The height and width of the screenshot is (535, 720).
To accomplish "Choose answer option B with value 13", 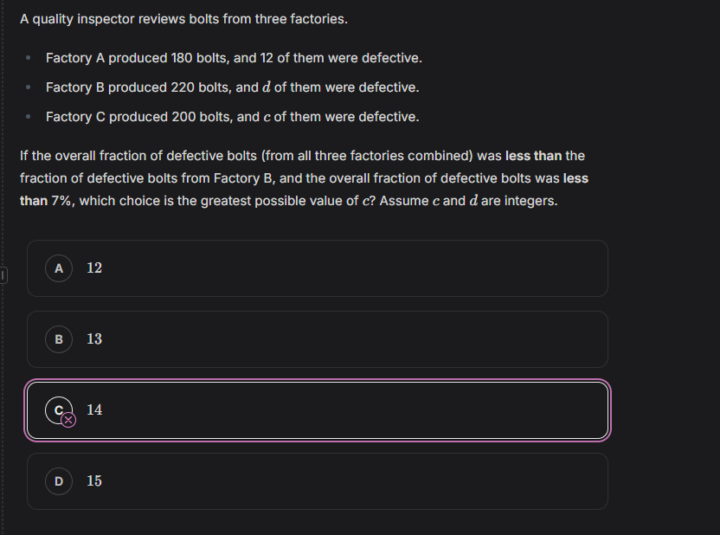I will click(x=318, y=339).
